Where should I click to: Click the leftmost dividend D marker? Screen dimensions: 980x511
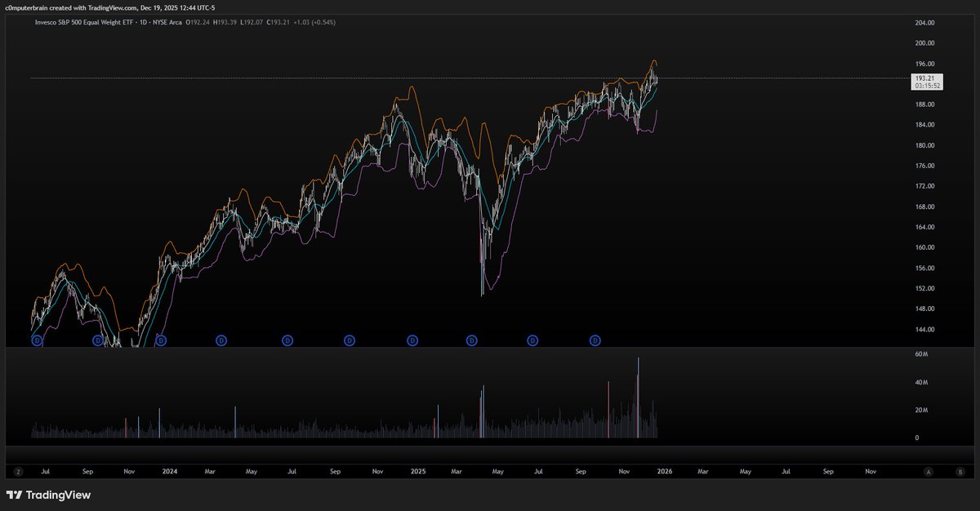point(36,340)
